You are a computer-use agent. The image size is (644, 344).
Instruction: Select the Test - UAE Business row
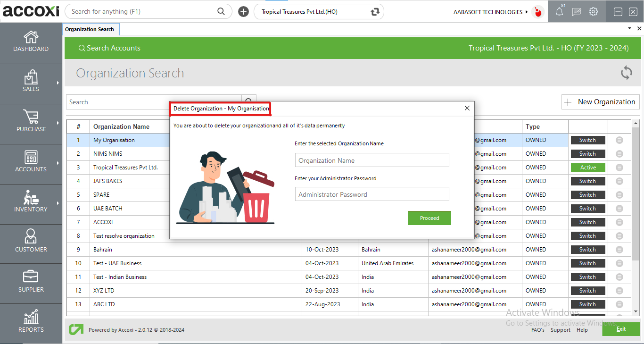[348, 263]
